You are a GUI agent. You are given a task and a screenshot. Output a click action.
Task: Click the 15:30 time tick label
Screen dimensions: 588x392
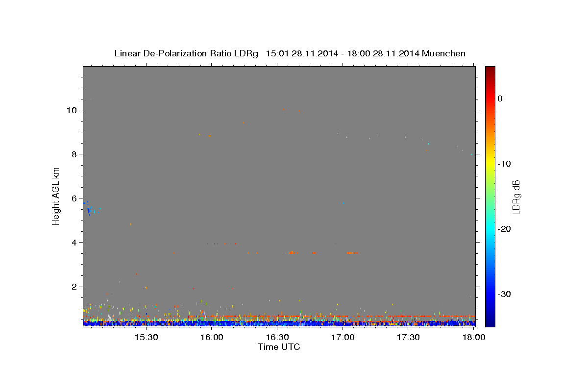tap(146, 338)
